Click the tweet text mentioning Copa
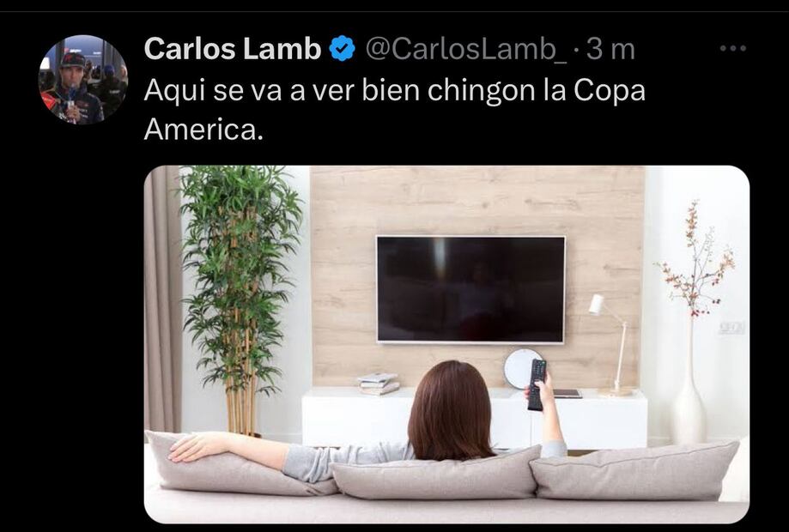The width and height of the screenshot is (789, 532). [x=395, y=110]
